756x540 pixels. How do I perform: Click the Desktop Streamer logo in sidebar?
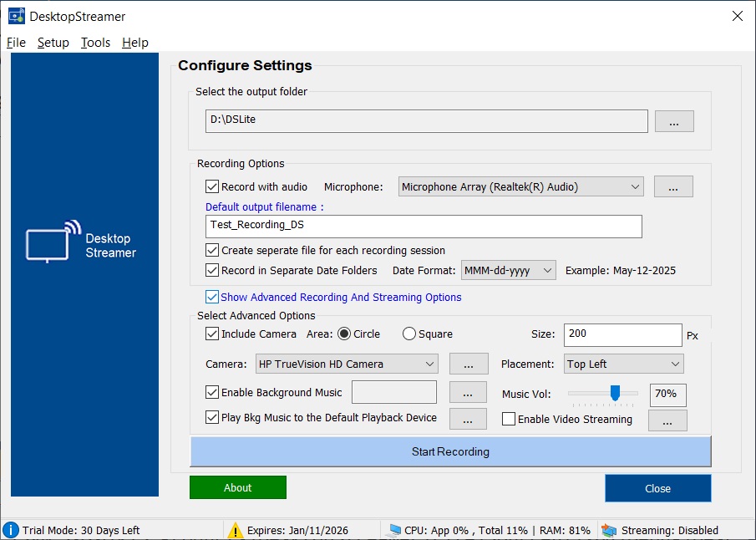(x=82, y=242)
